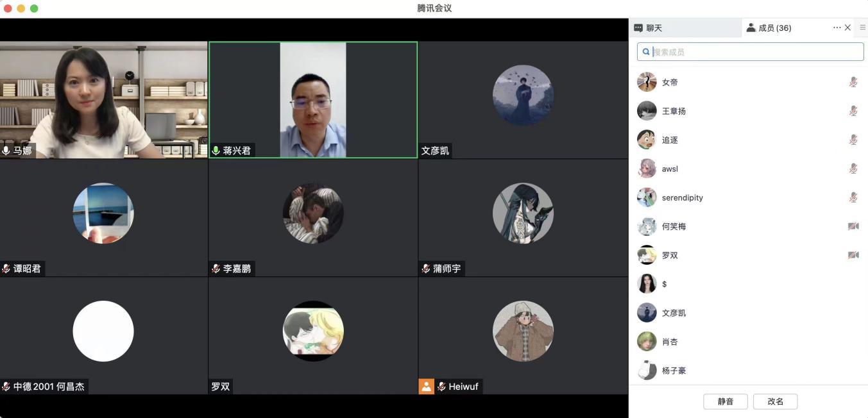
Task: Click 谭昭君's avatar in video grid
Action: [103, 213]
